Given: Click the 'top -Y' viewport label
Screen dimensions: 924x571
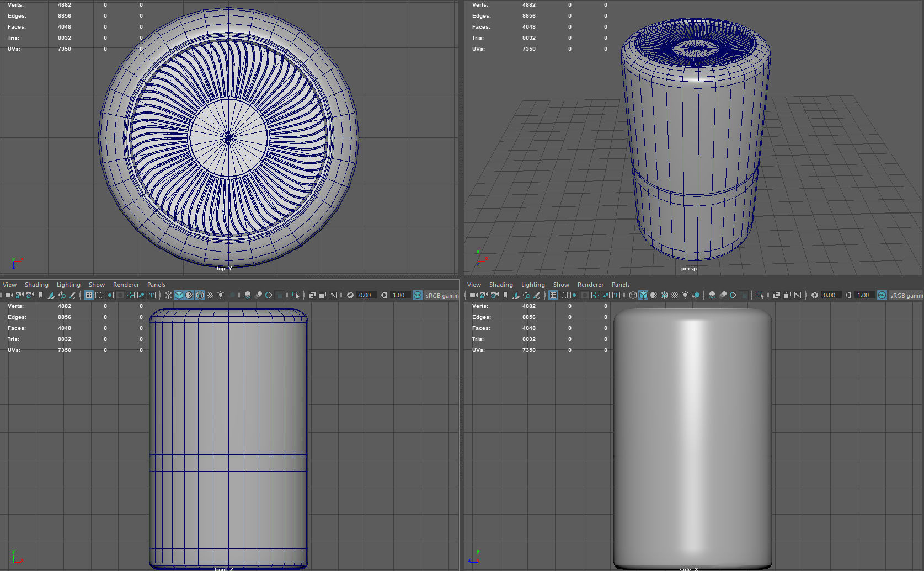Looking at the screenshot, I should point(224,269).
